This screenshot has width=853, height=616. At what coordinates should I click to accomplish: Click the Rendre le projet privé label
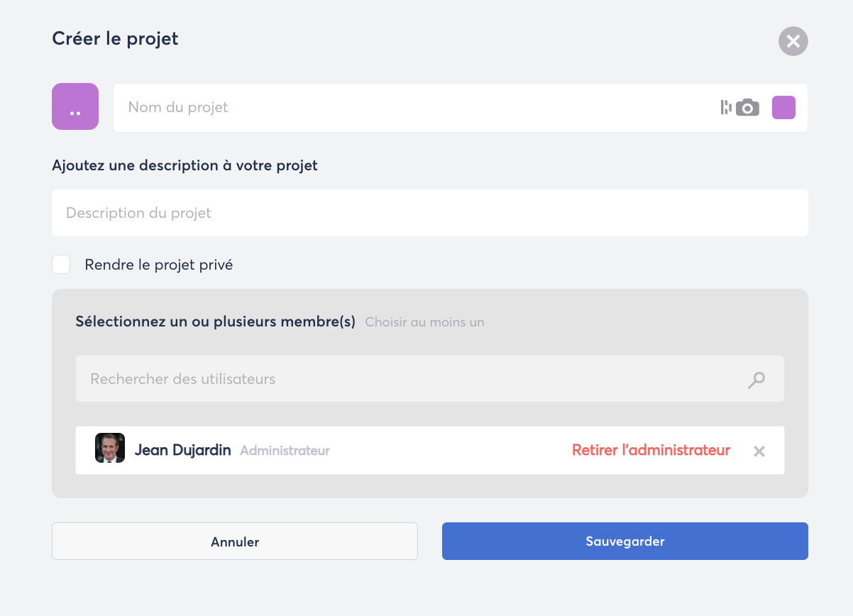[x=159, y=265]
